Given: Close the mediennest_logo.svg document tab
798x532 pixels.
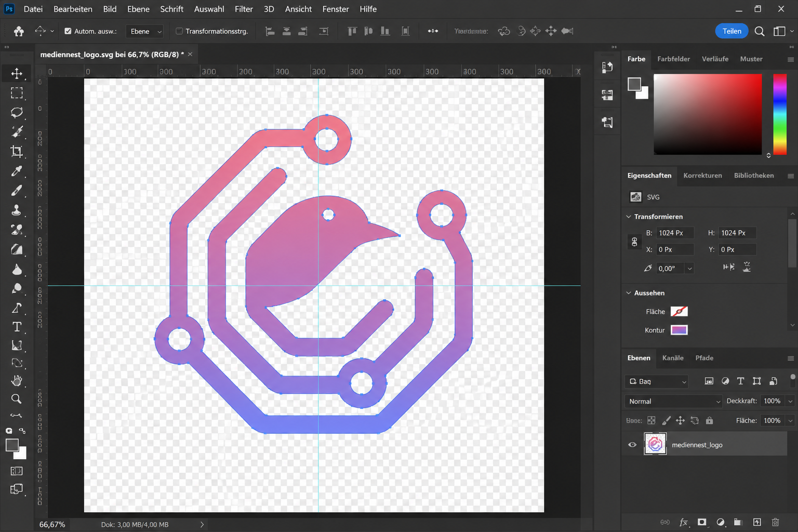Looking at the screenshot, I should (190, 54).
